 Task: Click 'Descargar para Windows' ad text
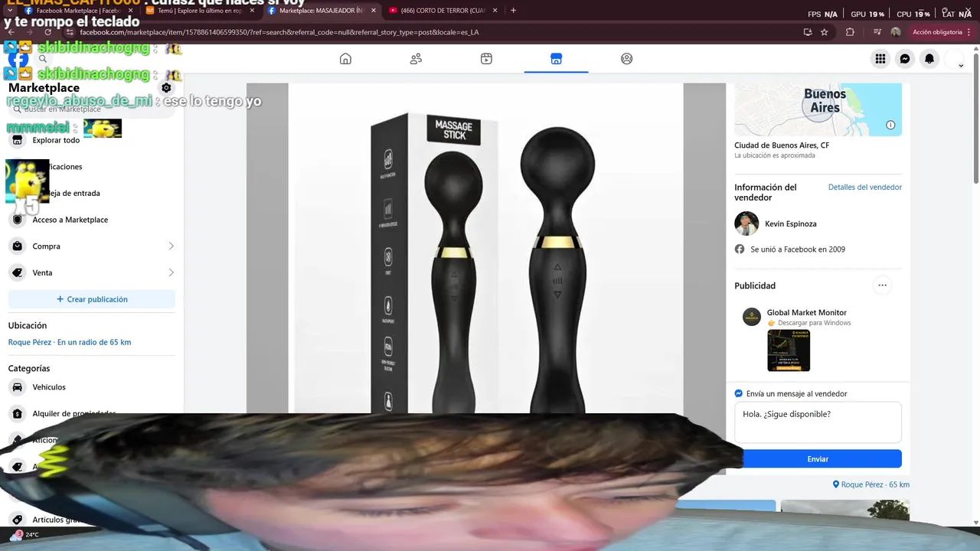pos(815,323)
